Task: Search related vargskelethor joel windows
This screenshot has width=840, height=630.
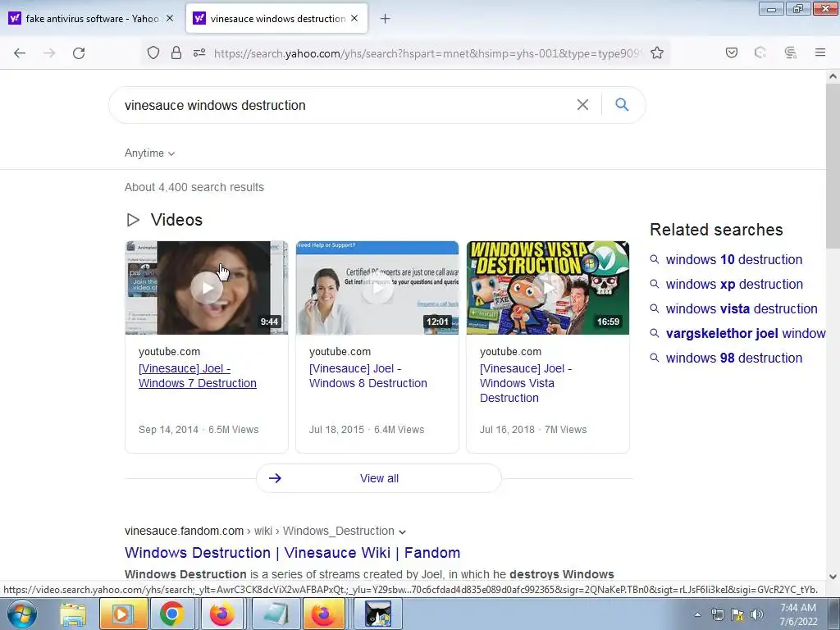Action: click(745, 333)
